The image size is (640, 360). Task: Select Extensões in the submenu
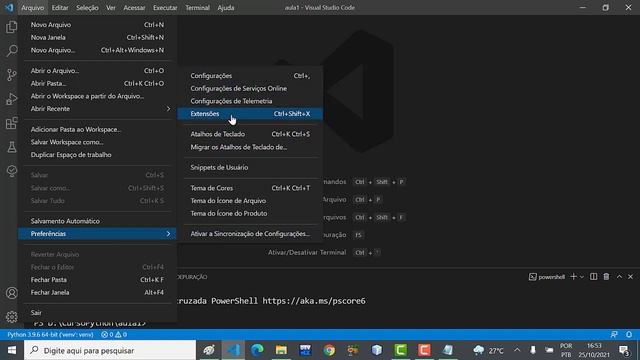tap(250, 113)
